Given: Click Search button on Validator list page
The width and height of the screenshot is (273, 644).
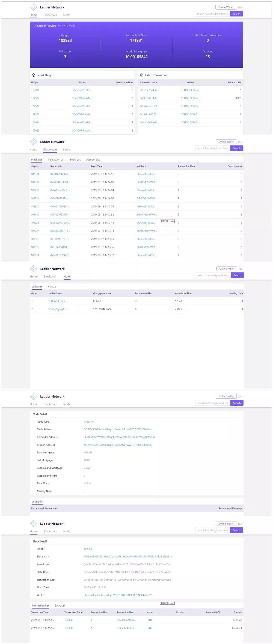Looking at the screenshot, I should pos(238,275).
